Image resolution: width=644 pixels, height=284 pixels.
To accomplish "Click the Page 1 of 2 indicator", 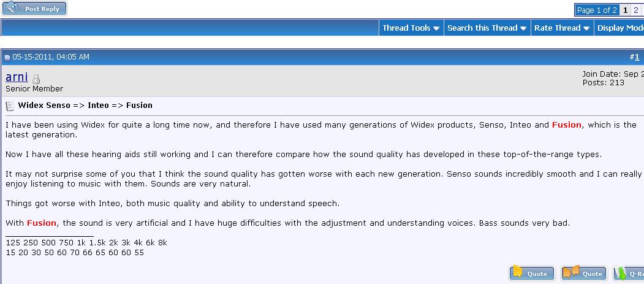I will tap(597, 10).
